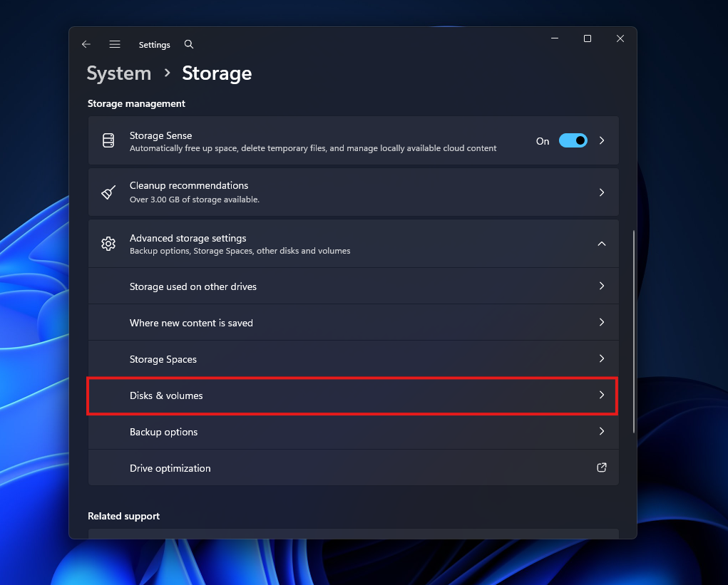
Task: Open Storage Spaces settings
Action: tap(353, 359)
